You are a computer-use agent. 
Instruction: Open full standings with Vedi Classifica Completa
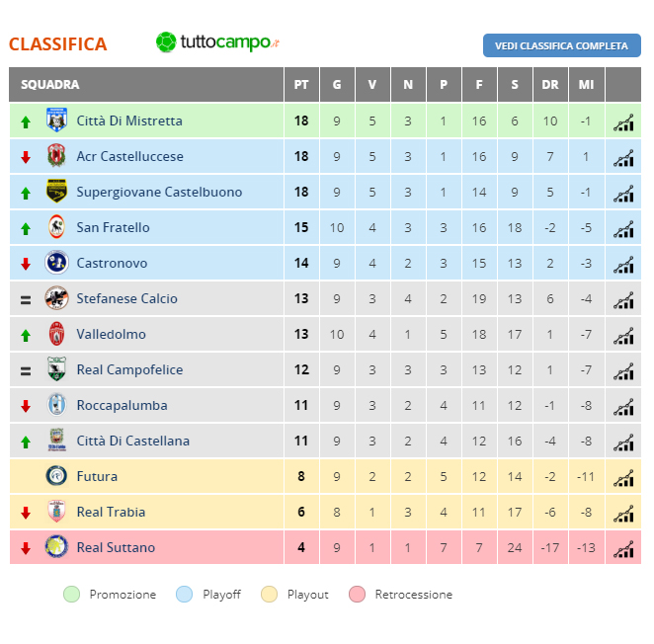[x=562, y=45]
